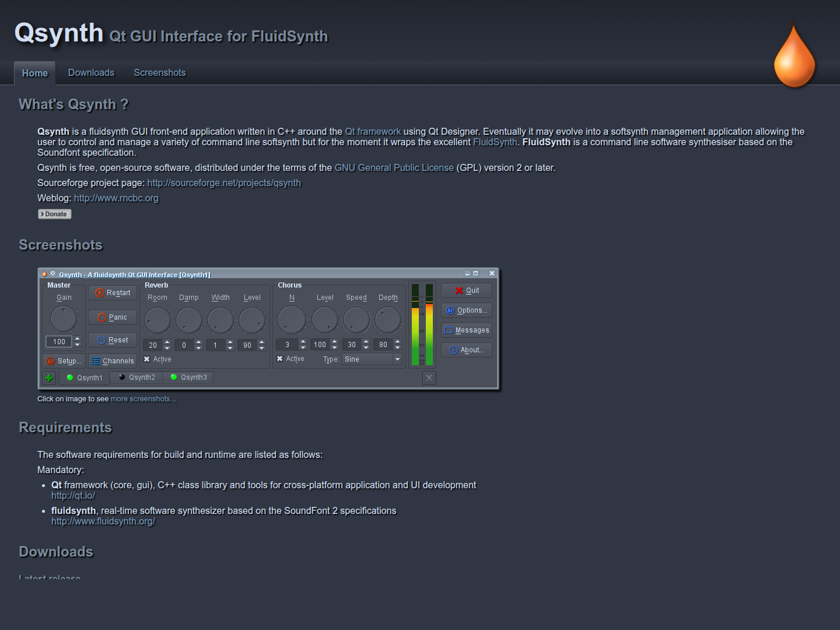Screen dimensions: 840x630
Task: Open the blue FluidSynth link
Action: (495, 142)
